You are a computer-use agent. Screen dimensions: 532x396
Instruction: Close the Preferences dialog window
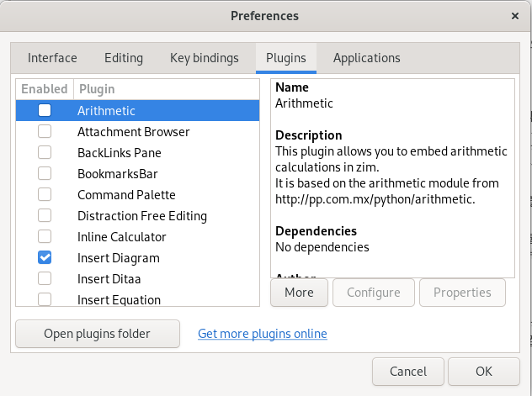tap(515, 16)
